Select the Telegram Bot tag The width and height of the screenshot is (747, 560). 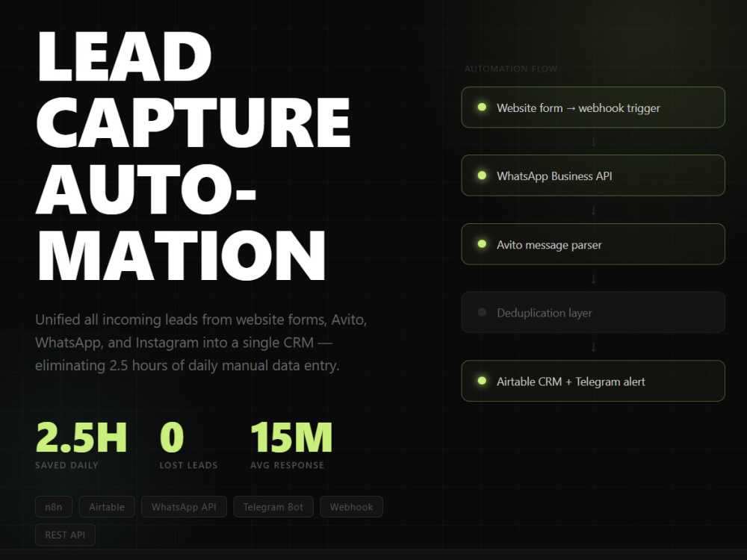click(273, 507)
